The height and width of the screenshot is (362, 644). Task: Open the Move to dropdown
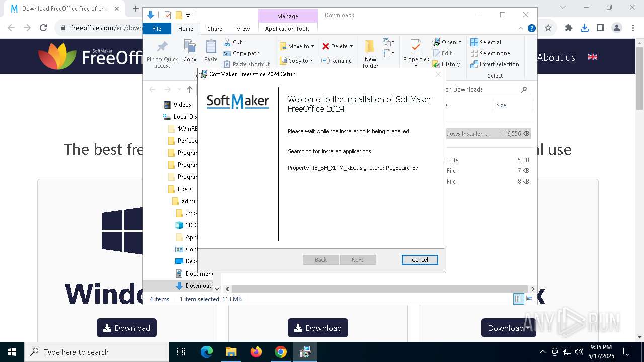(297, 46)
